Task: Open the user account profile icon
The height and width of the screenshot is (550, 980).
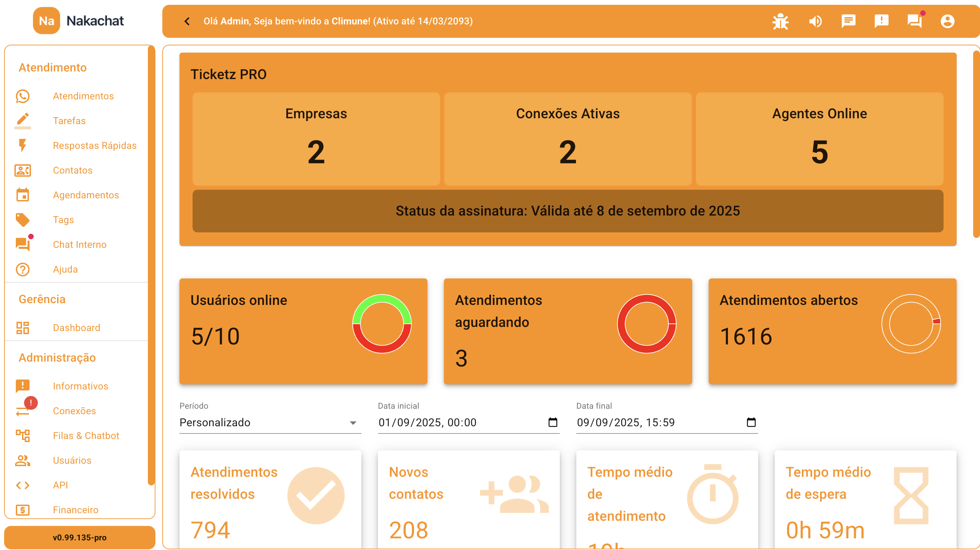Action: pyautogui.click(x=947, y=21)
